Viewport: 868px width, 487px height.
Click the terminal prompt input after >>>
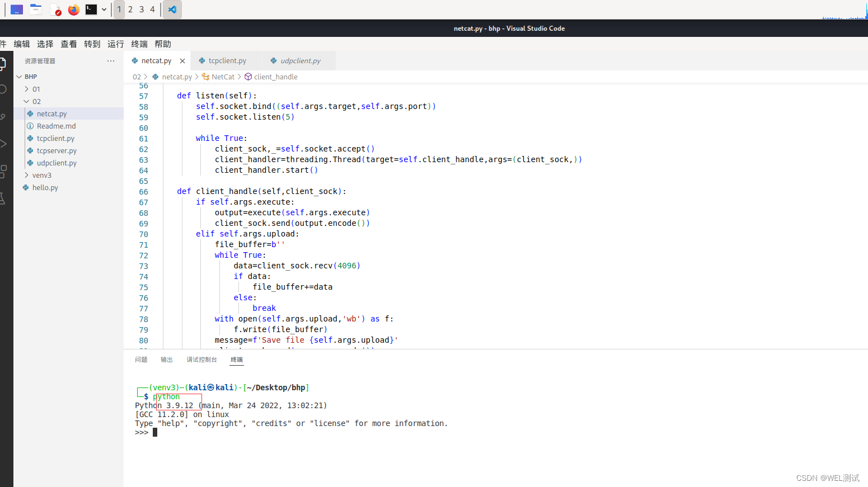155,432
